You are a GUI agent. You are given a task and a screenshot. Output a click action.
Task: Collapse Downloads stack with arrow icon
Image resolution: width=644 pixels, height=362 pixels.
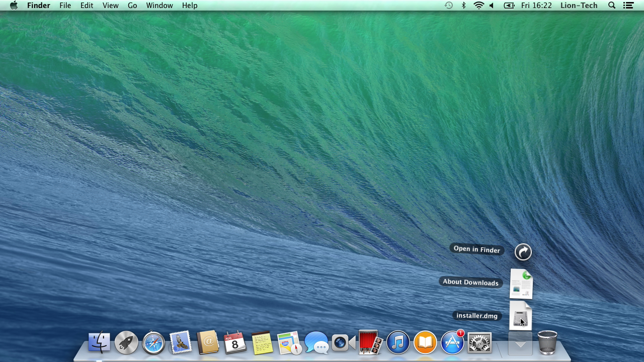520,344
